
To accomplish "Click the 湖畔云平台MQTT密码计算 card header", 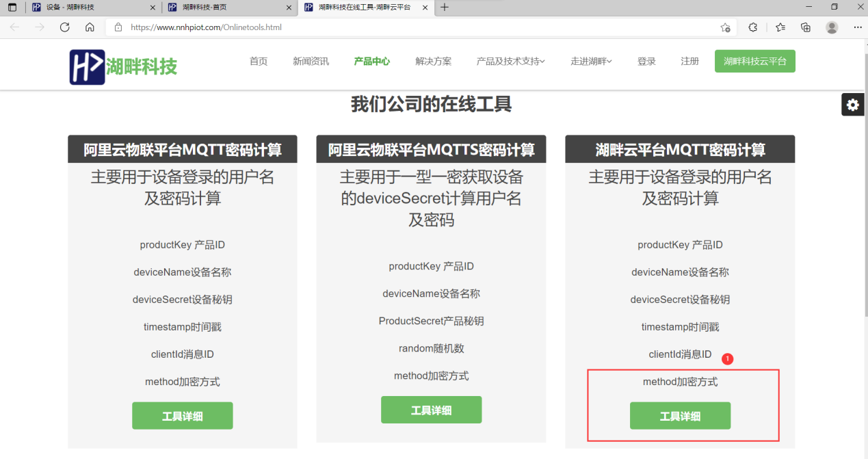I will coord(680,149).
